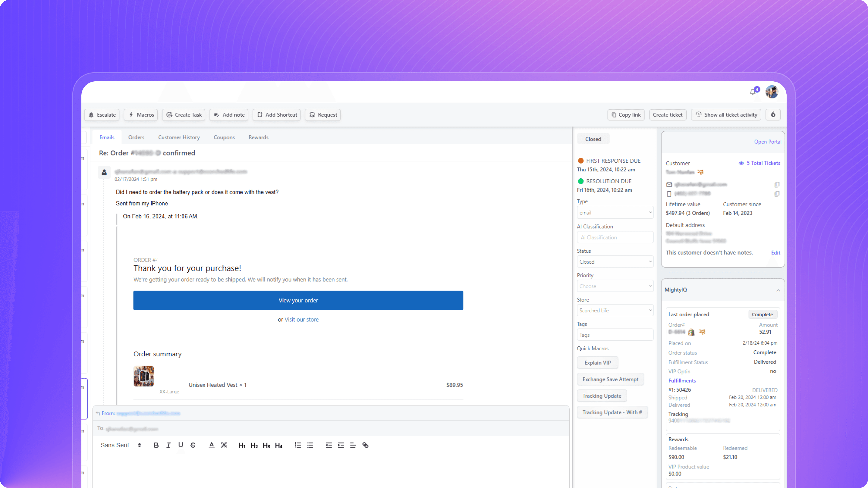Open the user profile avatar

pyautogui.click(x=772, y=92)
